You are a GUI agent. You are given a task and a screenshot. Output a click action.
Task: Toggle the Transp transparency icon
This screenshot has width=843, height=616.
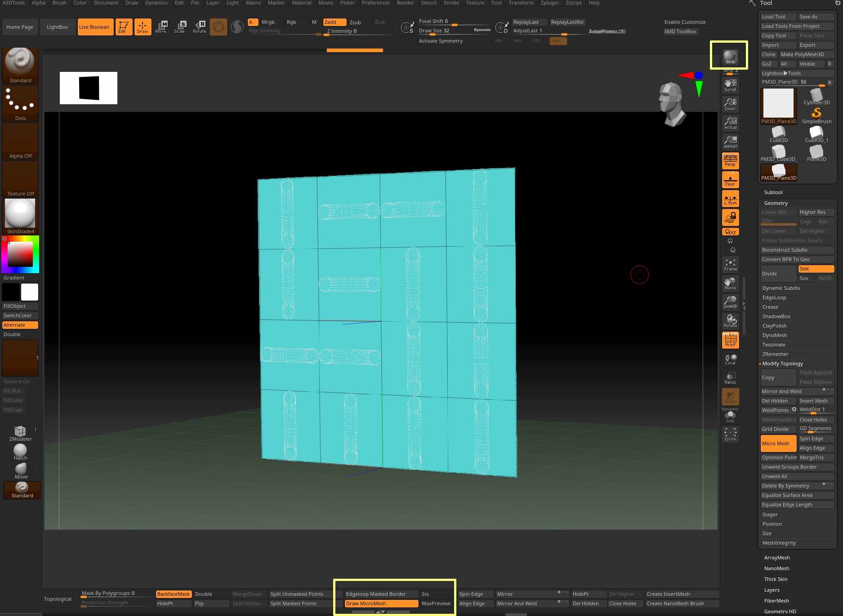pos(730,378)
